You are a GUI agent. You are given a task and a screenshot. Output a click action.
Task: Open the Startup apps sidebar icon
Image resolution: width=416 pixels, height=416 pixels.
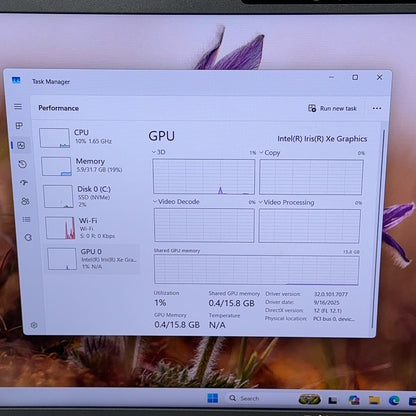(x=24, y=182)
